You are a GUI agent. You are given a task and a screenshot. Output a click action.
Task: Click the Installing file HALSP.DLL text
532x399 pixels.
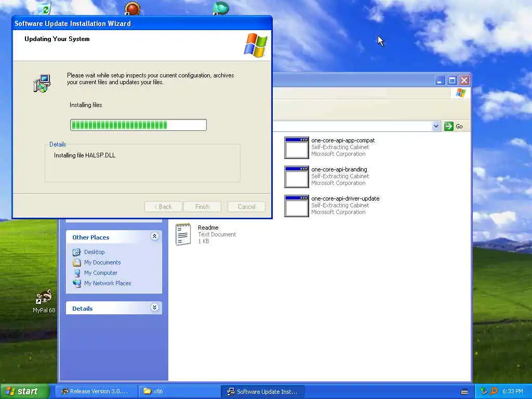pyautogui.click(x=85, y=155)
